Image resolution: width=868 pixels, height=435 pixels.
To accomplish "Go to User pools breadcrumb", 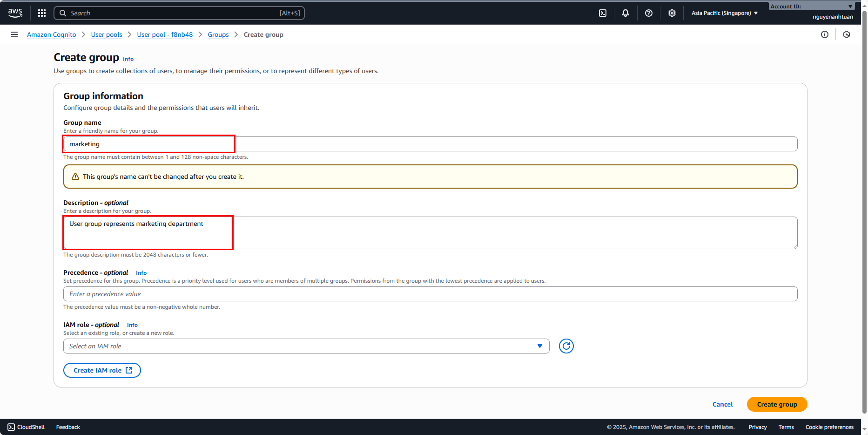I will coord(107,34).
